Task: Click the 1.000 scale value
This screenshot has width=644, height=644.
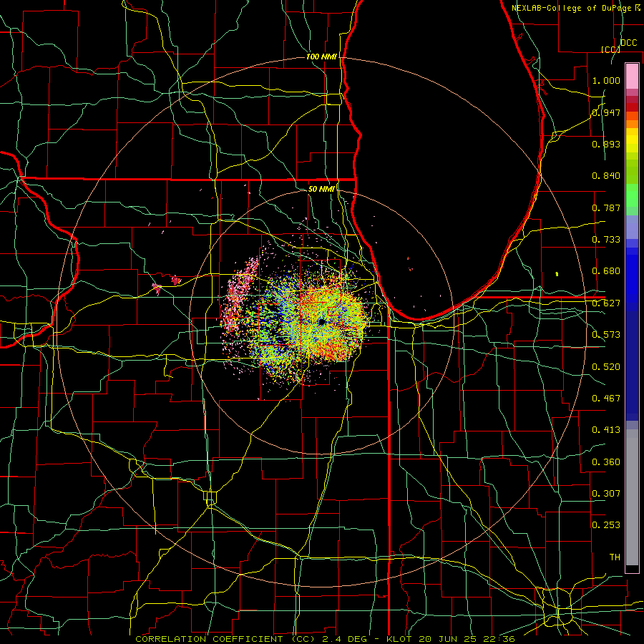Action: pos(606,80)
